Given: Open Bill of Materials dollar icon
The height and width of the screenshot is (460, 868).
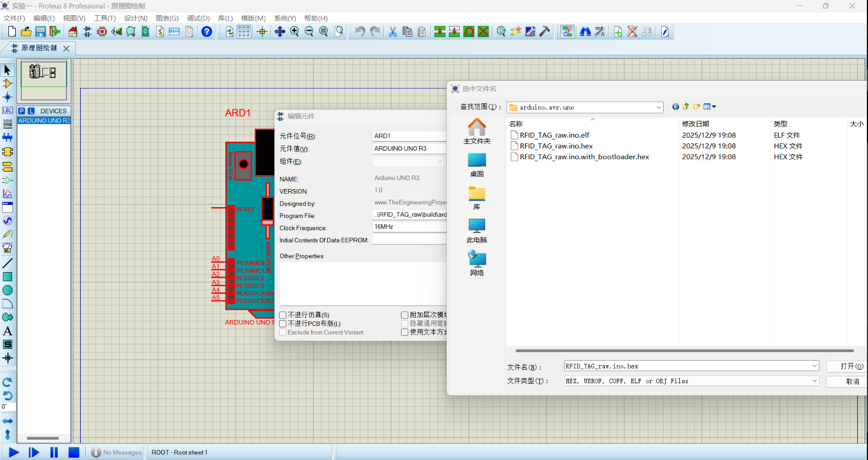Looking at the screenshot, I should 160,32.
